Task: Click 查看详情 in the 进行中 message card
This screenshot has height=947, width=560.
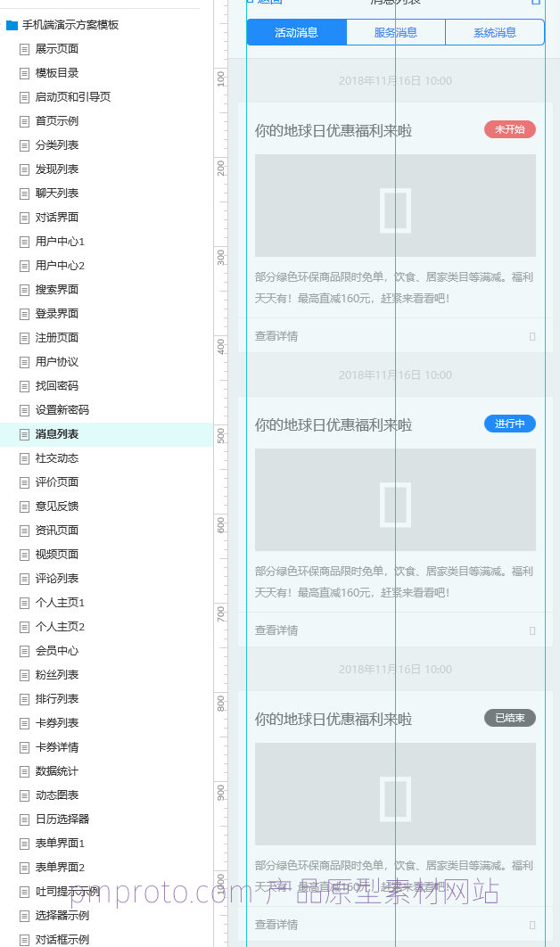Action: coord(276,630)
